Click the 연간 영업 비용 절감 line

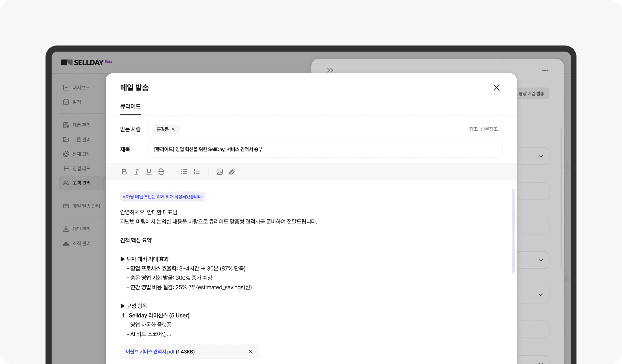click(189, 287)
